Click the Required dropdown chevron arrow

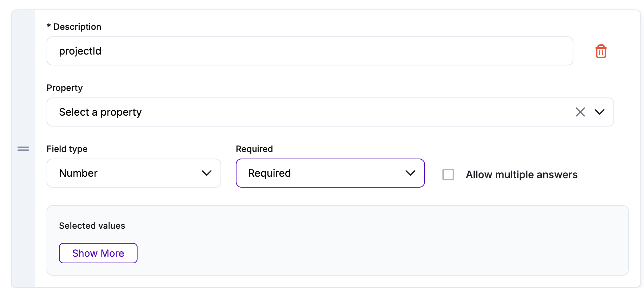click(410, 173)
